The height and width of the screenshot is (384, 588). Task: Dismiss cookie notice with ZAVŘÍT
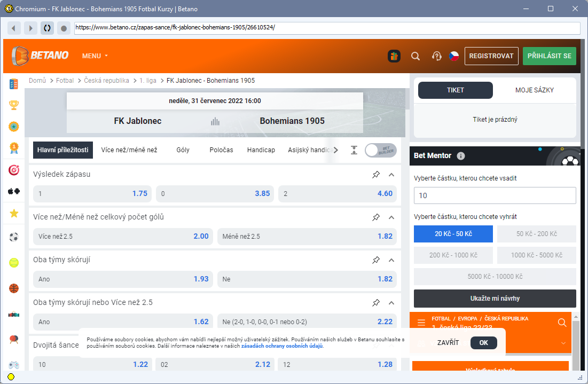(x=448, y=343)
